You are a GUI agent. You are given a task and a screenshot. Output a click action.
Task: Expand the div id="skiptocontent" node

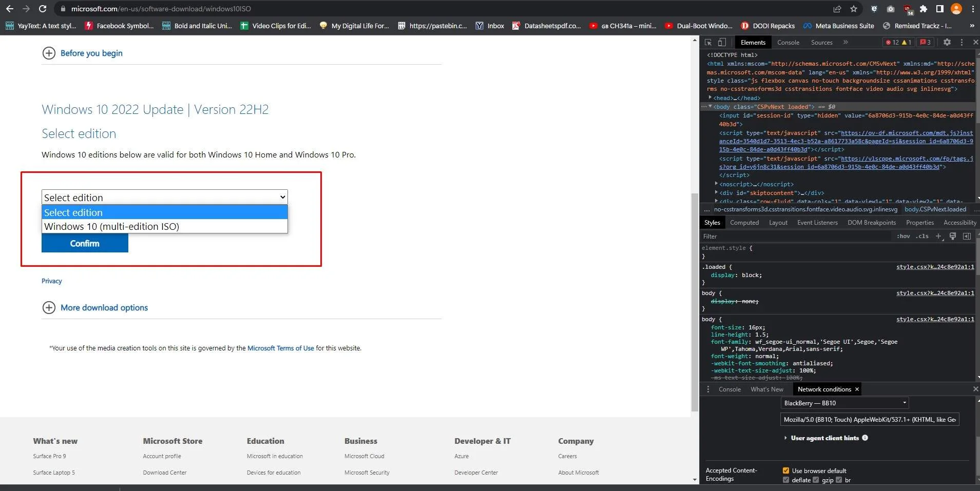(716, 192)
